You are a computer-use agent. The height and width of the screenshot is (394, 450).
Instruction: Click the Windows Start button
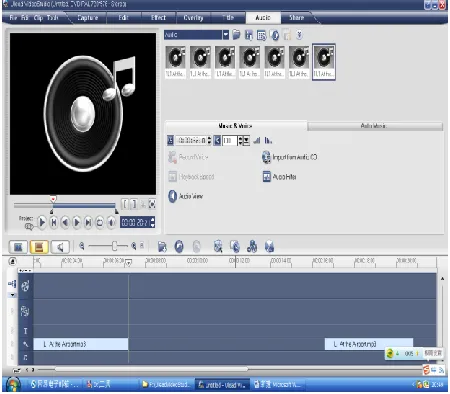coord(13,384)
